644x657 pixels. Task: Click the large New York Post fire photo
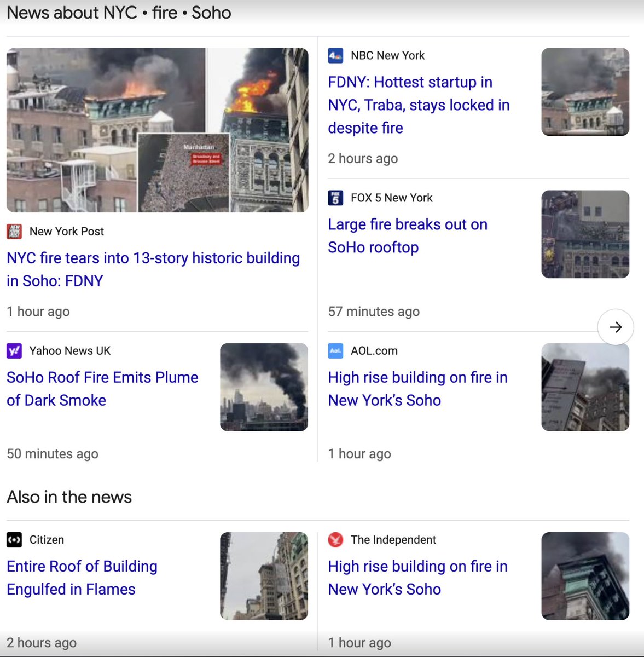(158, 130)
